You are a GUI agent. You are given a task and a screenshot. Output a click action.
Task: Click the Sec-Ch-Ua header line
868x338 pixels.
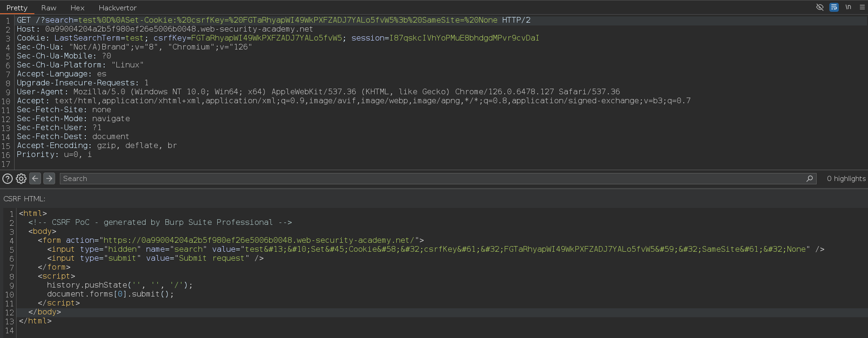coord(134,47)
